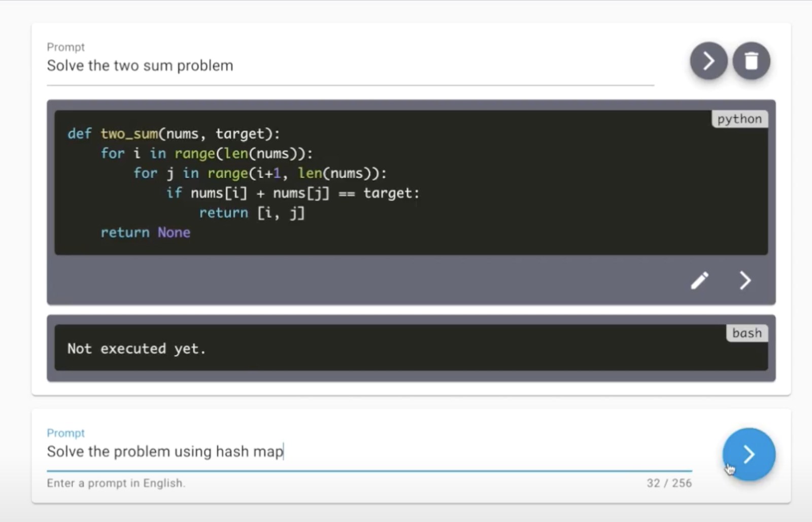
Task: Click the 'for i in range(len(nums)):' line
Action: 207,153
